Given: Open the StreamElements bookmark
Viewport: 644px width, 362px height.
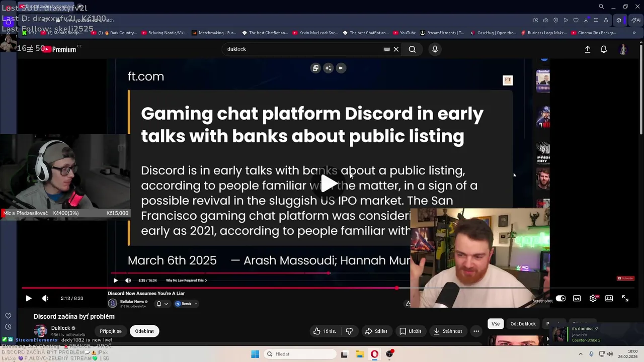Looking at the screenshot, I should (x=442, y=33).
